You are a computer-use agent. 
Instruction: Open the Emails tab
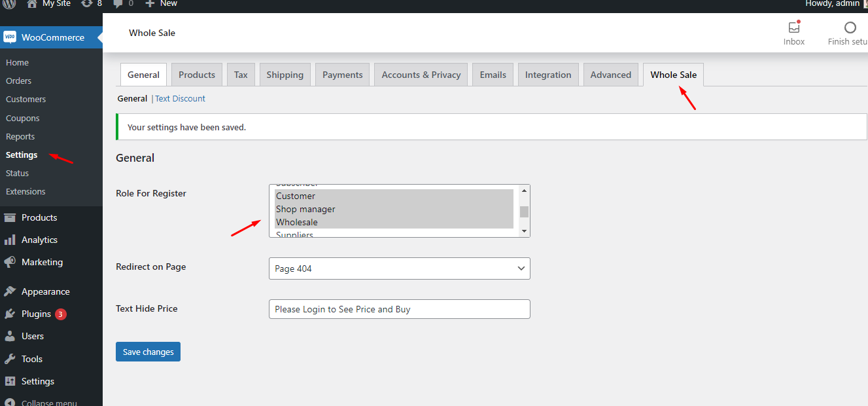coord(493,75)
